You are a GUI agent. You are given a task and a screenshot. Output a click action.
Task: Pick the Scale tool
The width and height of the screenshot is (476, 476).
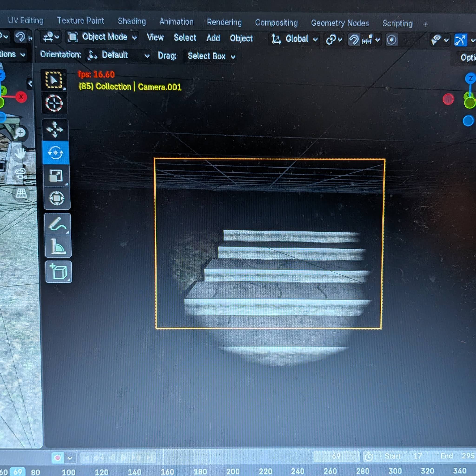point(56,176)
